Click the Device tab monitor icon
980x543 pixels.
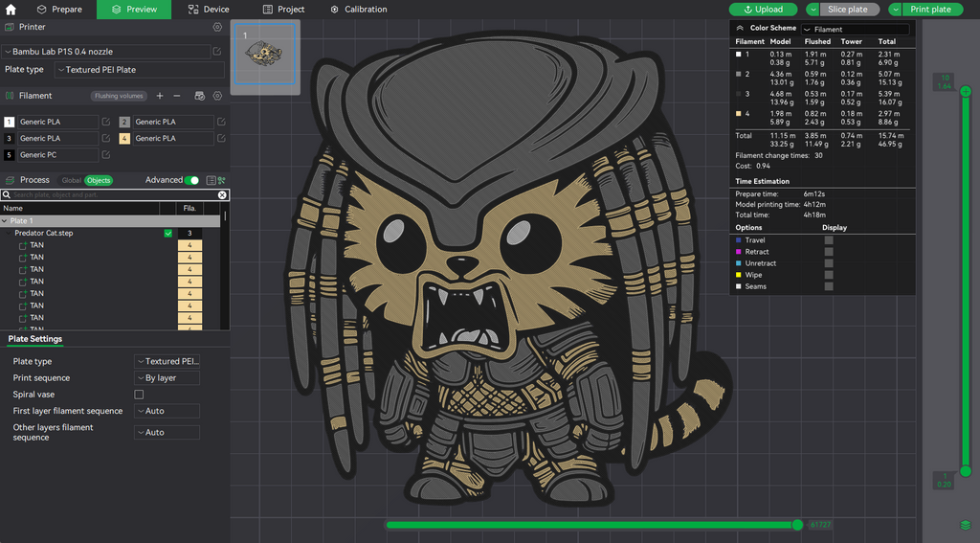coord(193,10)
